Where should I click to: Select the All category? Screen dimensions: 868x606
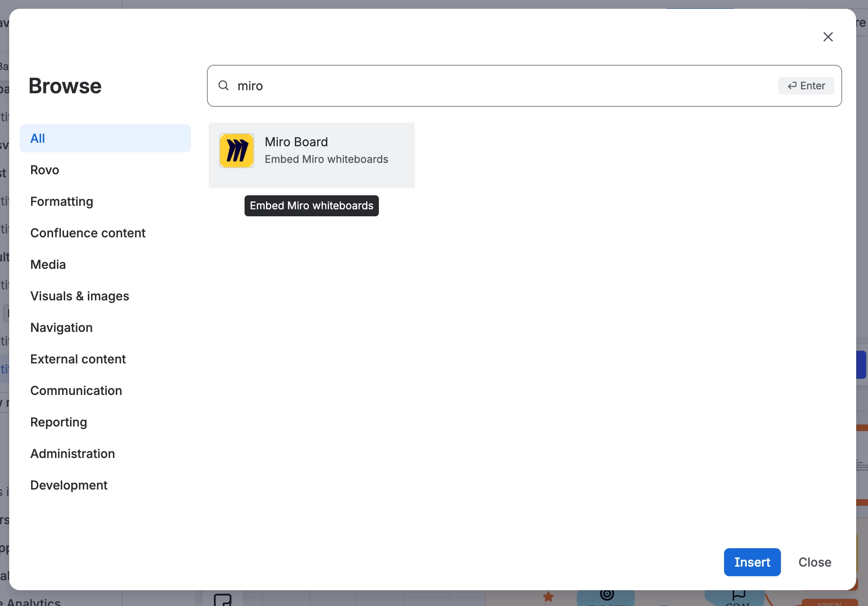pos(105,138)
